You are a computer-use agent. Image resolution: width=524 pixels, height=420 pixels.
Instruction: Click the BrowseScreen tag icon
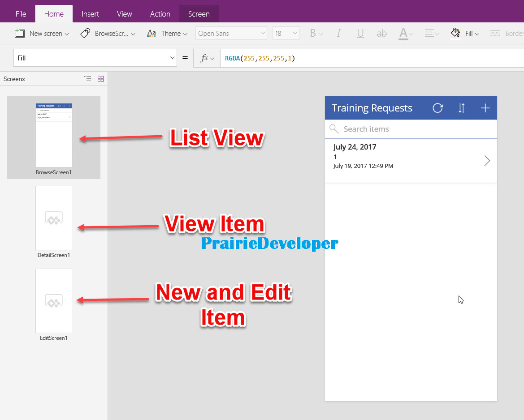point(86,34)
